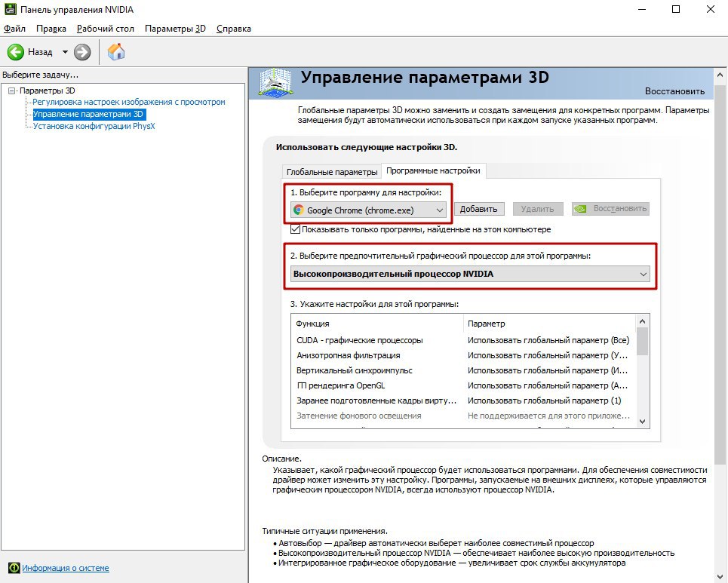Click the settings list scroll up arrow
The height and width of the screenshot is (583, 728).
pos(643,321)
